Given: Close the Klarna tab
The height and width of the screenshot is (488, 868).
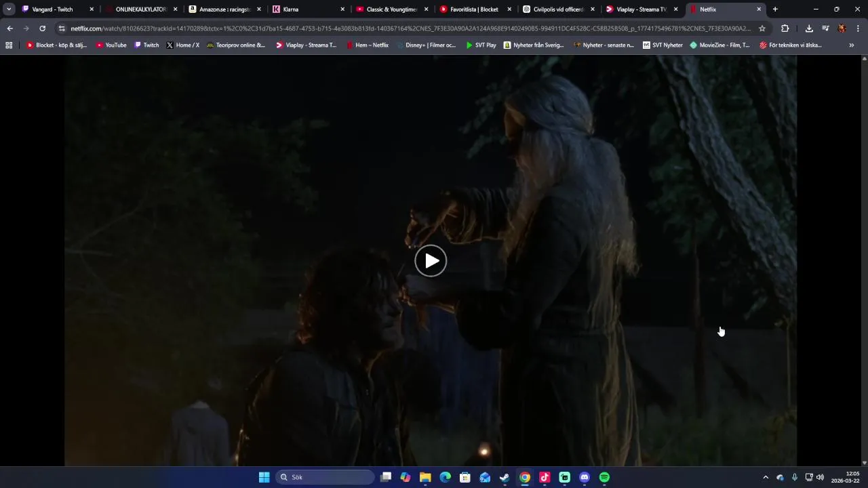Looking at the screenshot, I should click(342, 9).
